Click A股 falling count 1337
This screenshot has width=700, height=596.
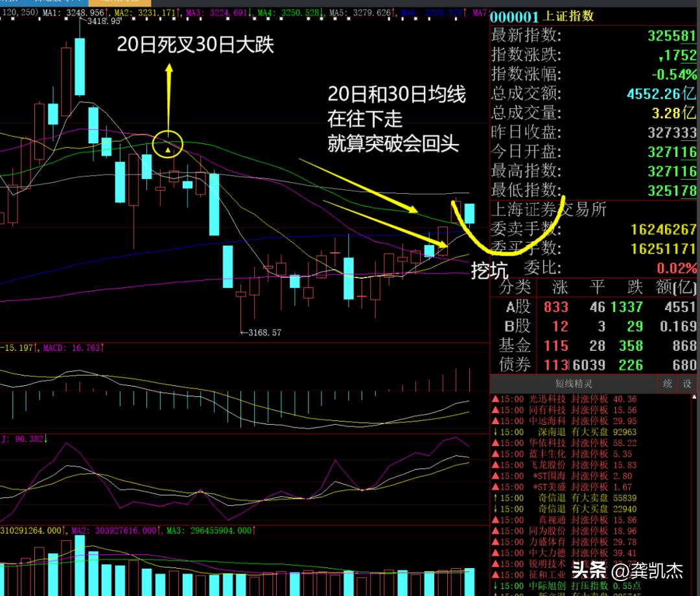[626, 307]
